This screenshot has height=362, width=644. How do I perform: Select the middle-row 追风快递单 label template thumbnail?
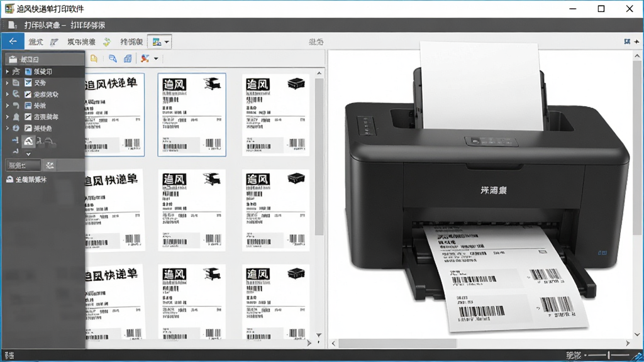[x=114, y=210]
